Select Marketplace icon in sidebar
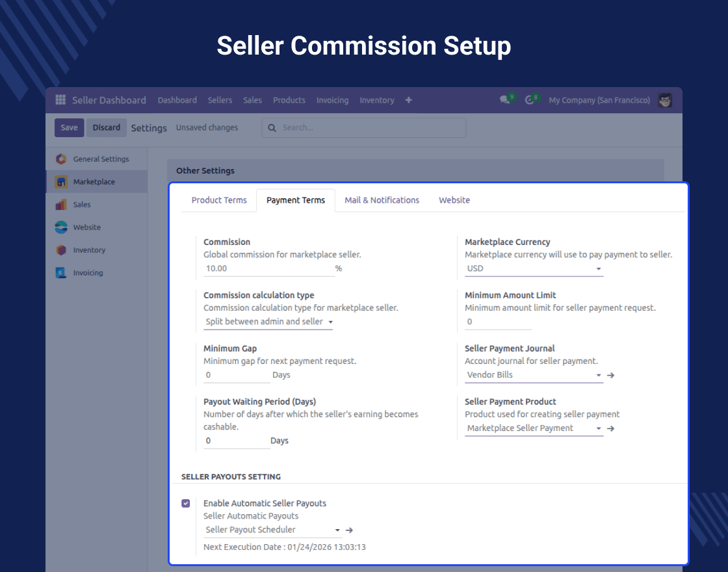Image resolution: width=728 pixels, height=572 pixels. (x=61, y=181)
